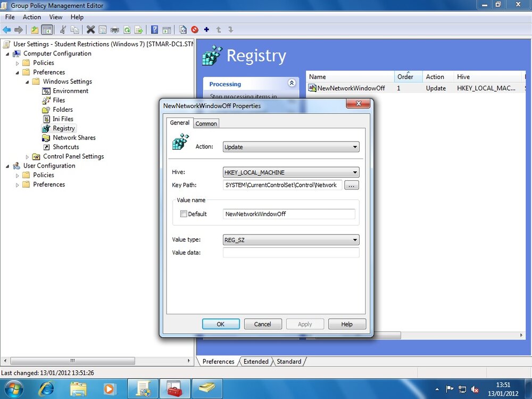Screen dimensions: 532x399
Task: Click the Key Path browse ellipsis button
Action: click(352, 185)
